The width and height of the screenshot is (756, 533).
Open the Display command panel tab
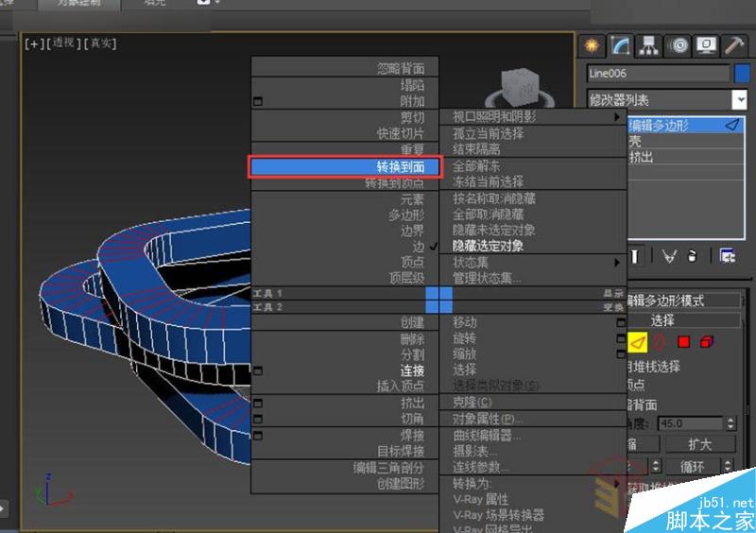pyautogui.click(x=706, y=45)
